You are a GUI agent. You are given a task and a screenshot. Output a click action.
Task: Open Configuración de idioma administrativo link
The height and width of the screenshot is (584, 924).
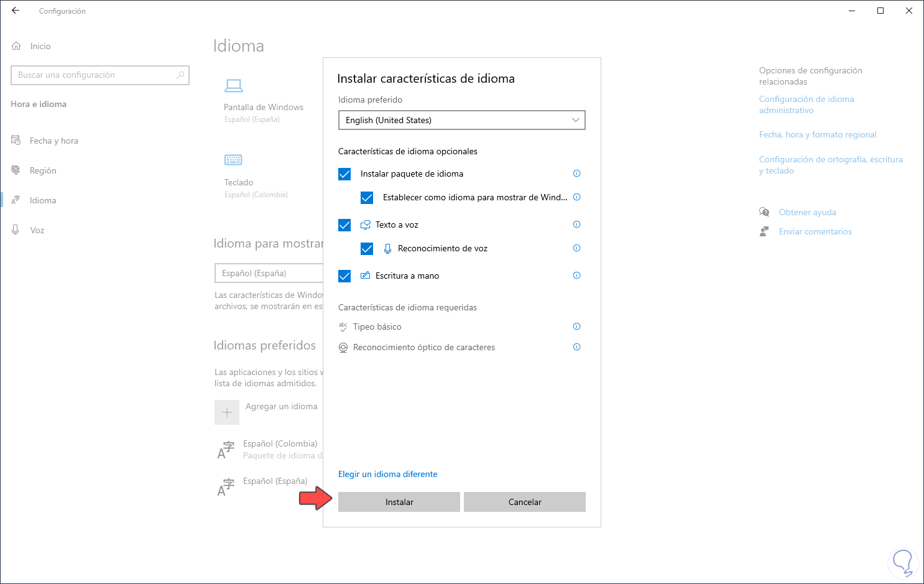[806, 104]
